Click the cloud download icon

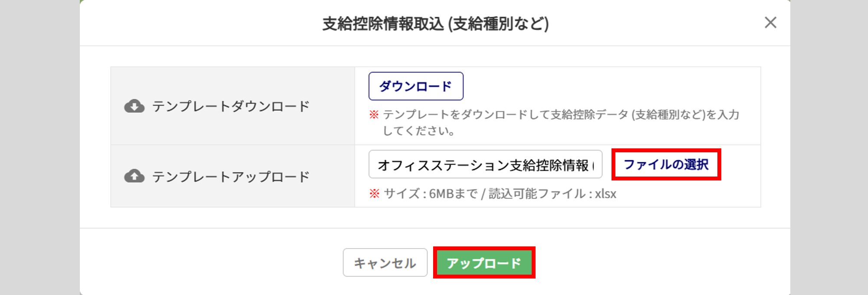[135, 106]
